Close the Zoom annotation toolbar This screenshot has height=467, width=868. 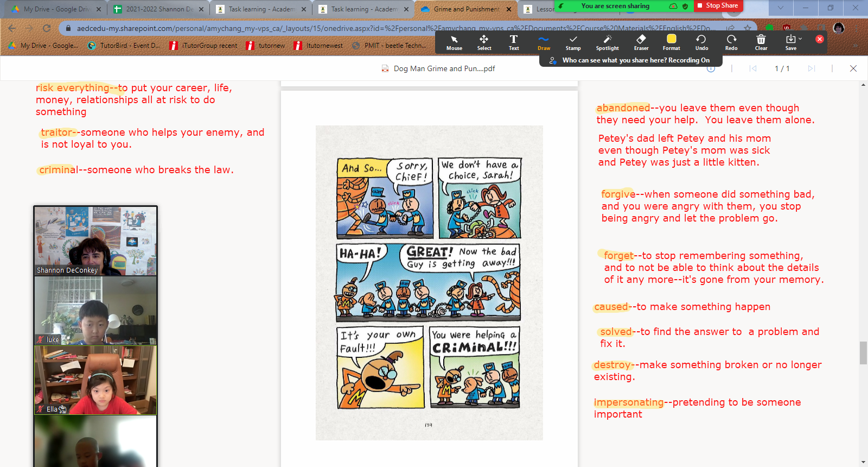pos(820,39)
